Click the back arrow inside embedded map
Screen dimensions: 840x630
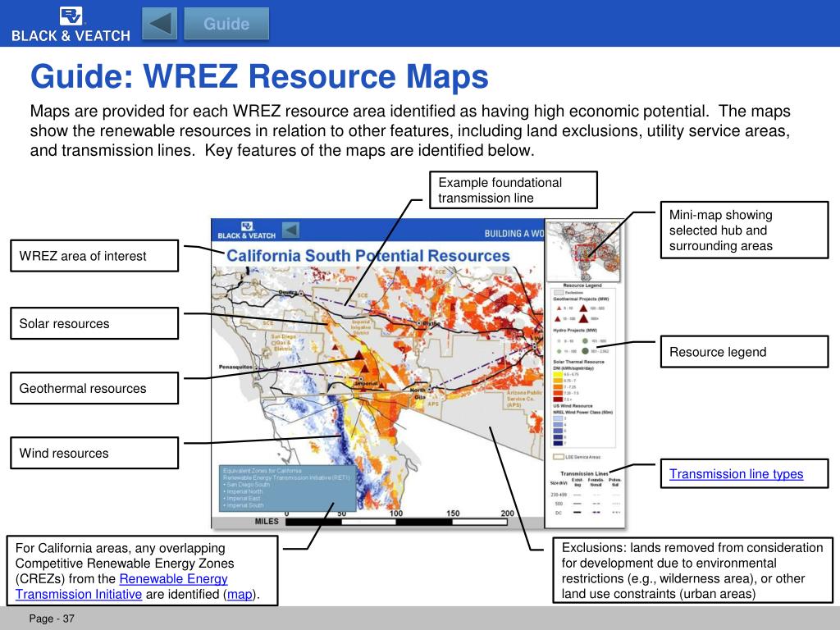290,231
